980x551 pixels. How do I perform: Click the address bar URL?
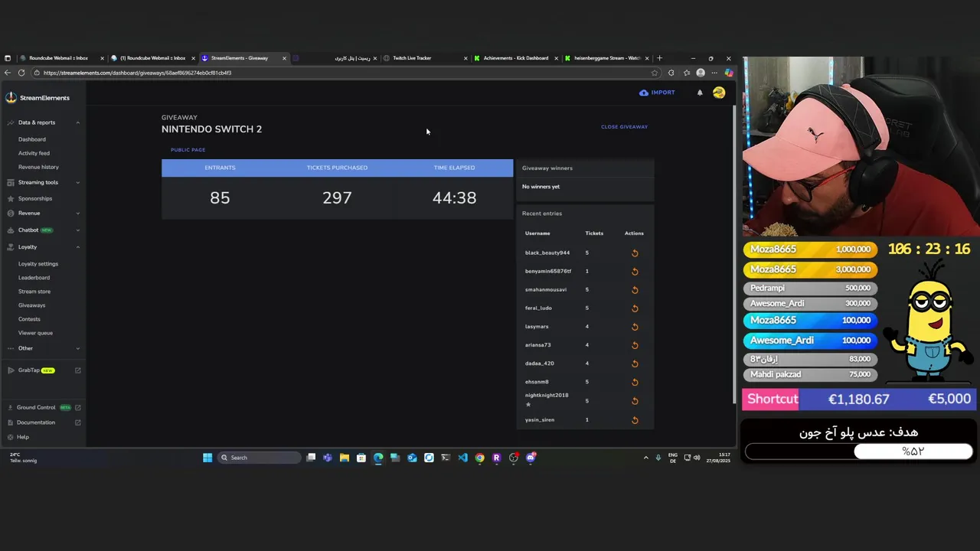[x=137, y=73]
